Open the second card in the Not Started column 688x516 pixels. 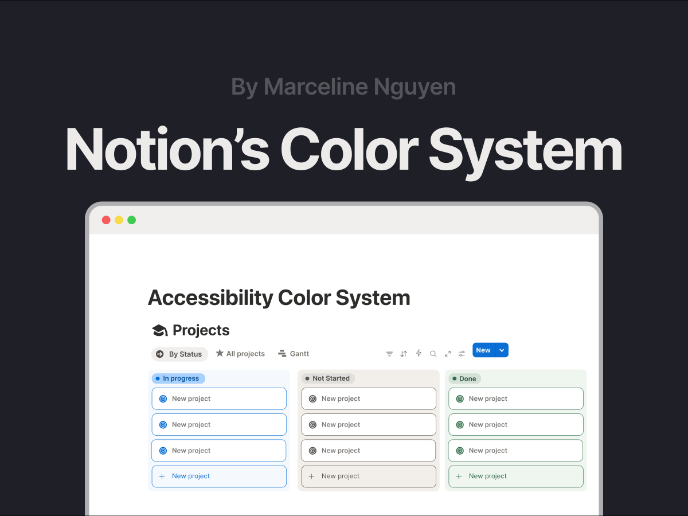pyautogui.click(x=369, y=425)
